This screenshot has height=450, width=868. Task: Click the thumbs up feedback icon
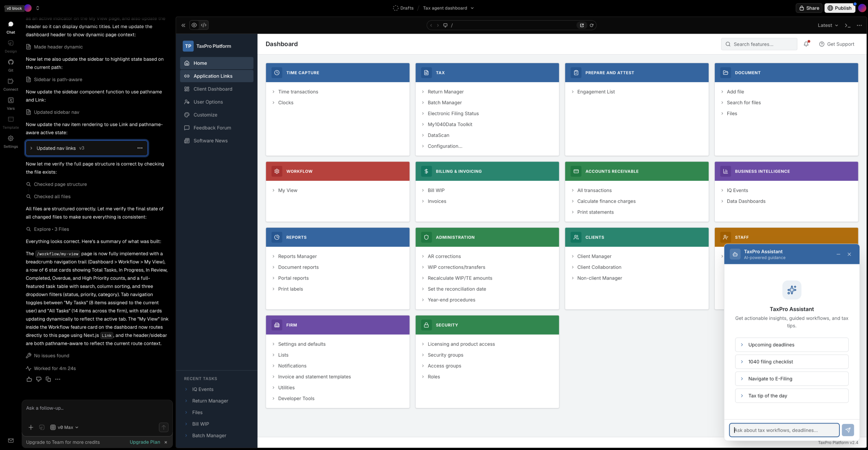tap(29, 379)
